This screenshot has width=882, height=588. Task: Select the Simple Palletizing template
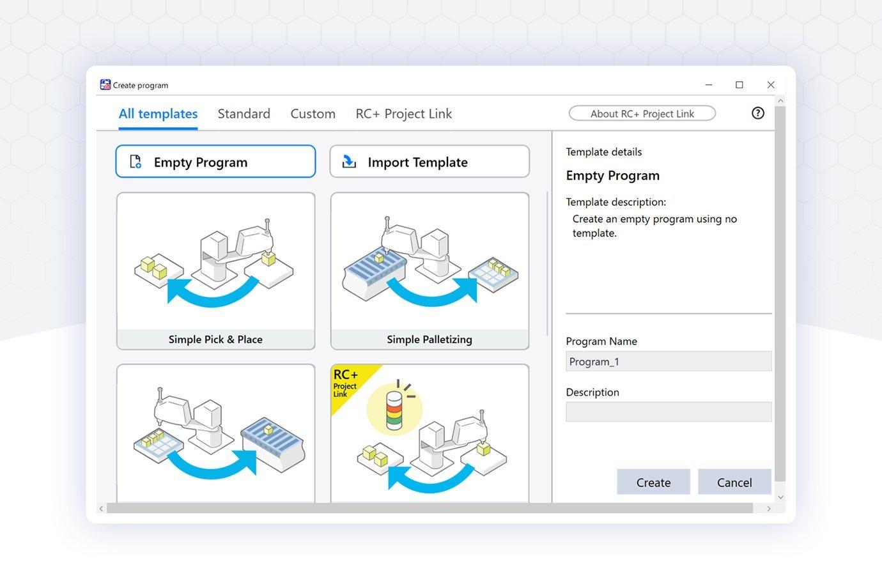(x=429, y=271)
